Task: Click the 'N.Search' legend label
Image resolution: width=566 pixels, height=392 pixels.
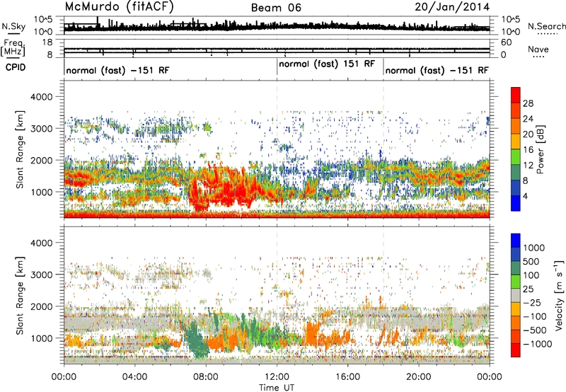Action: point(546,26)
